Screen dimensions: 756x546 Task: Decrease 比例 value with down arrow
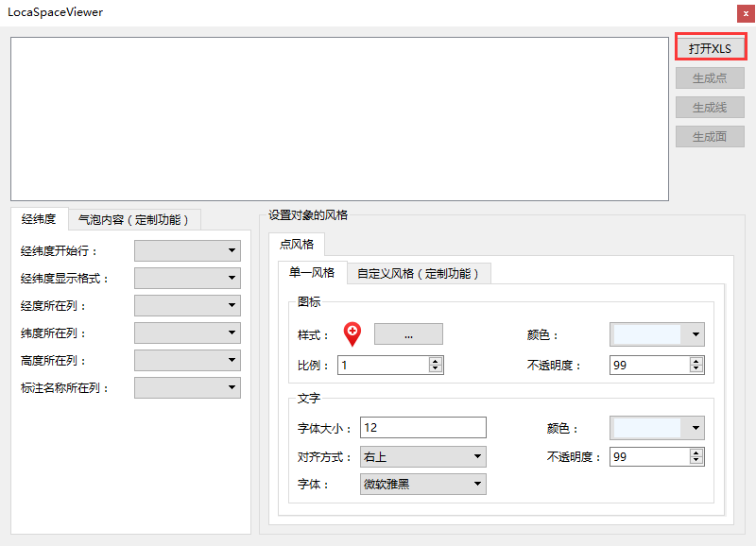coord(436,368)
